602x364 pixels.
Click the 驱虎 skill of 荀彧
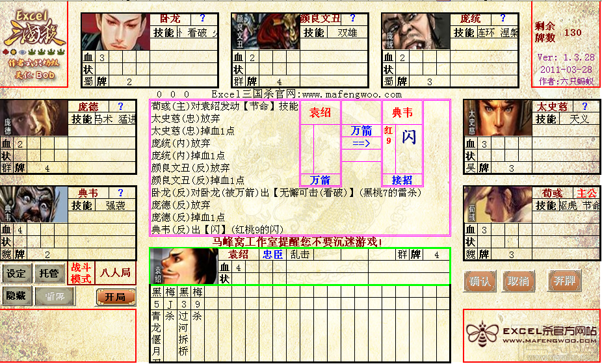point(568,205)
